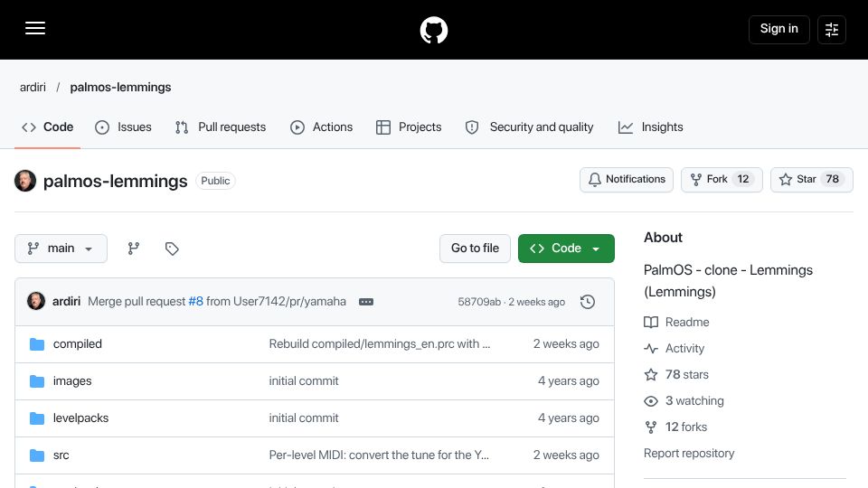
Task: Go to GitHub homepage via Octocat logo
Action: click(x=433, y=30)
